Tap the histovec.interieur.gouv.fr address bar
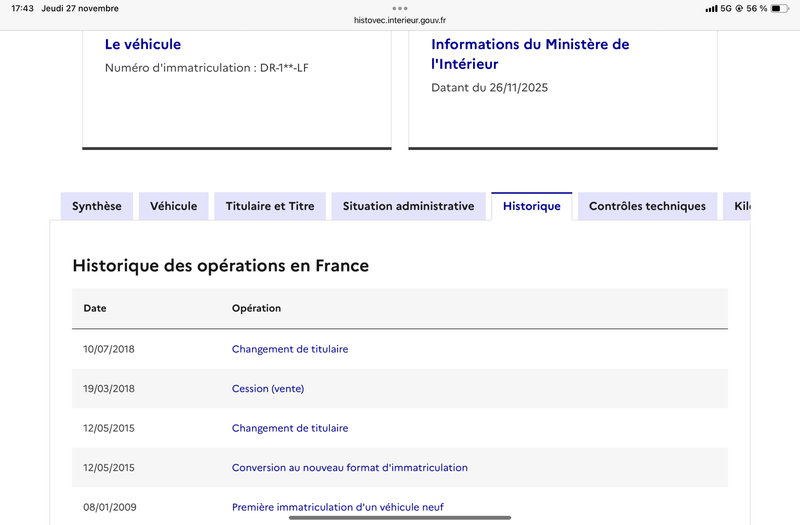 tap(400, 20)
